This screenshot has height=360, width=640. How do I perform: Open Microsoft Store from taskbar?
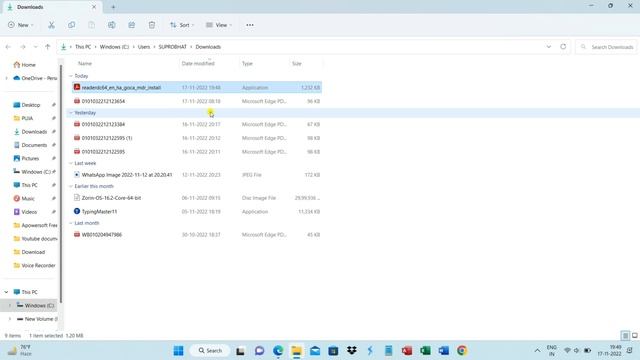(x=333, y=351)
